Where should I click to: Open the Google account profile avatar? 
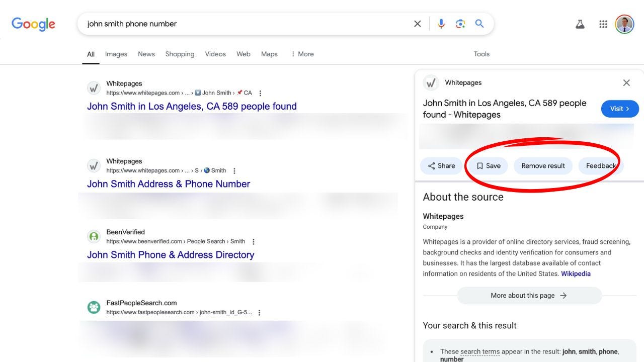click(624, 24)
